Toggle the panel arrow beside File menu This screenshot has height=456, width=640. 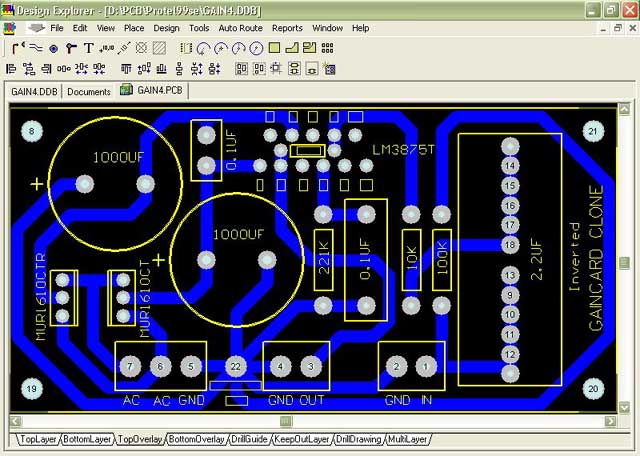point(36,28)
